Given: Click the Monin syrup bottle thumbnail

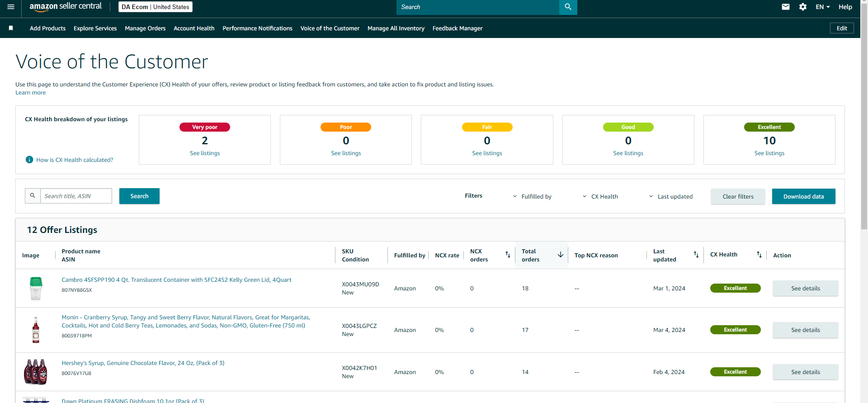Looking at the screenshot, I should (x=36, y=330).
